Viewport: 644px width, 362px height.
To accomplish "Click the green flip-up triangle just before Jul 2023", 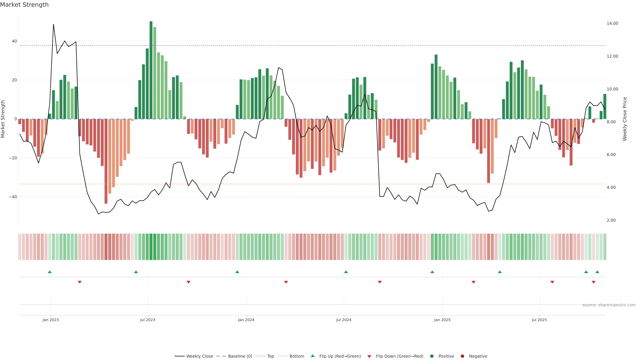I will (136, 272).
